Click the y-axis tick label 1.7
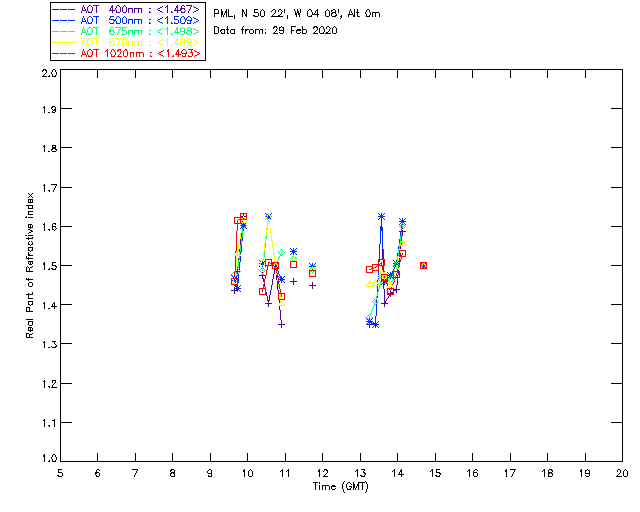Viewport: 640px width, 512px height. pos(49,187)
